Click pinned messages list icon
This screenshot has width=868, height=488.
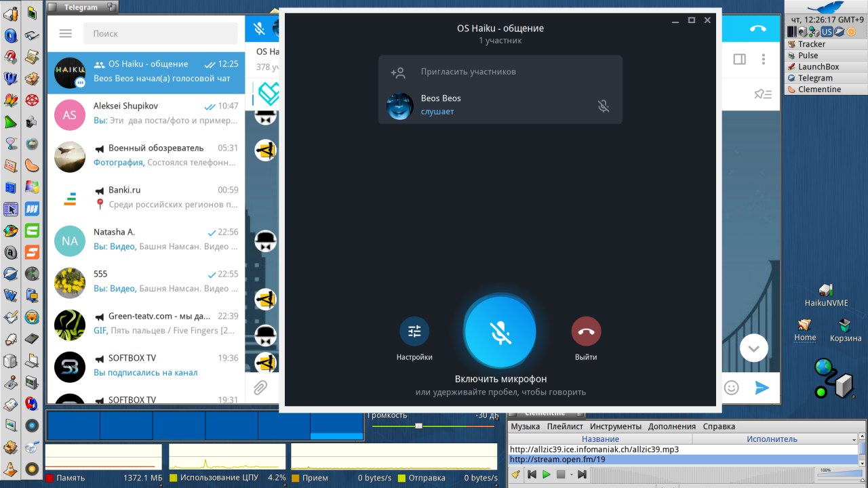(763, 94)
